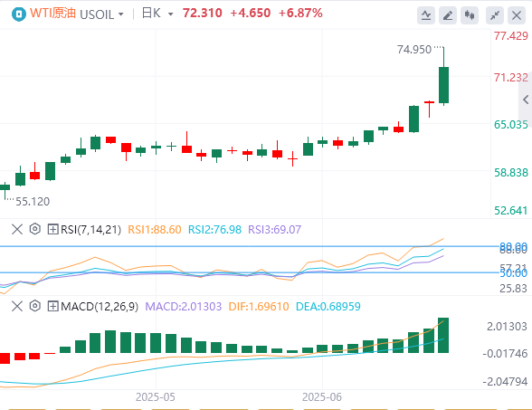Select the tallest green candlestick near 74.950

click(443, 85)
